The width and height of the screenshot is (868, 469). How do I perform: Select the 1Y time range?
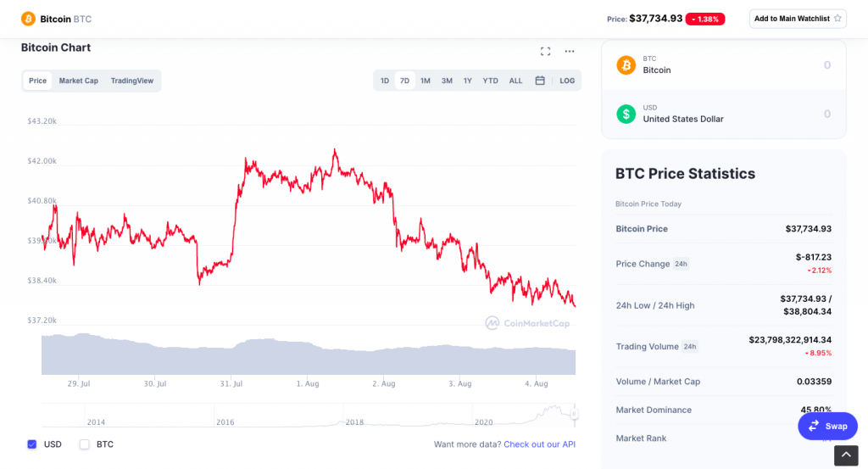click(x=468, y=81)
